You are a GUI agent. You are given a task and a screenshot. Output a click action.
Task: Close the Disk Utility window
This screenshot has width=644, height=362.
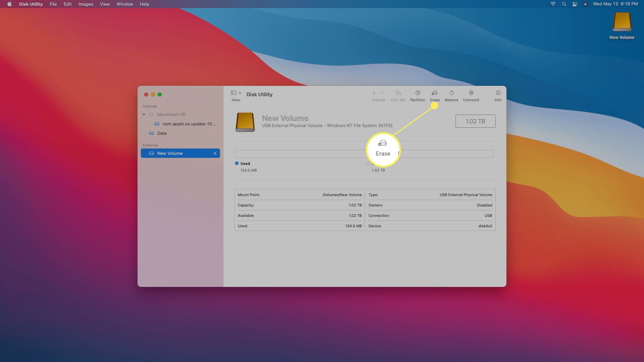(146, 95)
